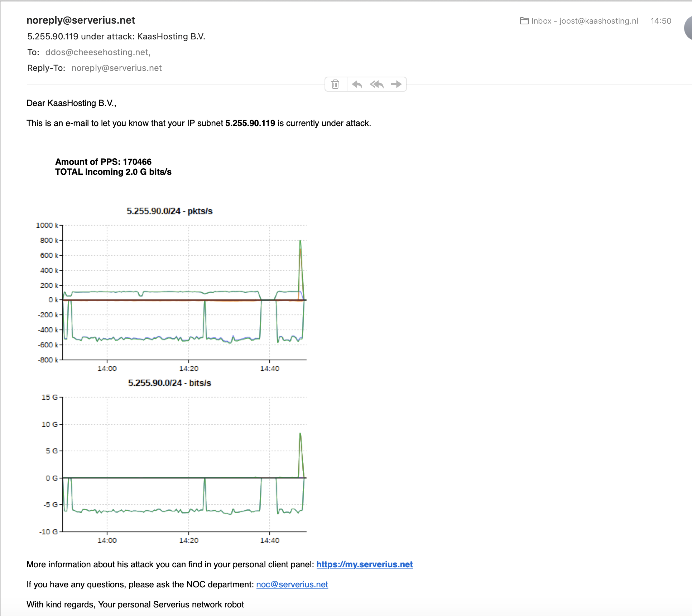Screen dimensions: 692x616
Task: Click the Inbox folder icon
Action: tap(524, 21)
